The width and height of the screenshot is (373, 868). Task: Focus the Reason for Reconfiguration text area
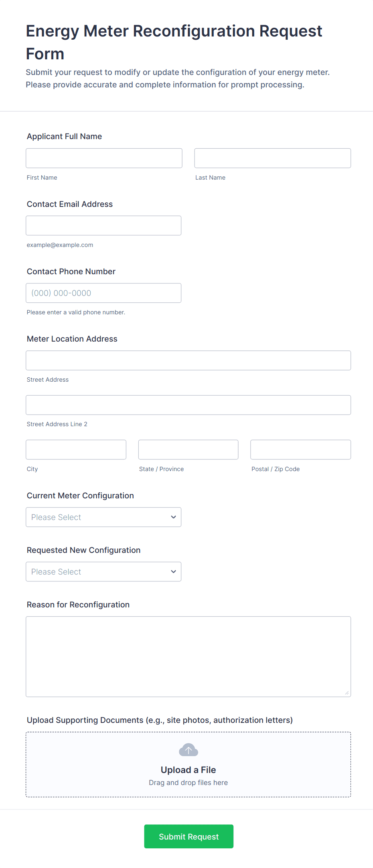188,656
